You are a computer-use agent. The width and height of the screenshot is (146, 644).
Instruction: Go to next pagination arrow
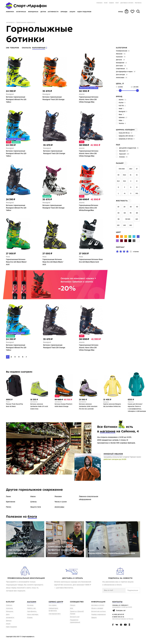point(26,357)
